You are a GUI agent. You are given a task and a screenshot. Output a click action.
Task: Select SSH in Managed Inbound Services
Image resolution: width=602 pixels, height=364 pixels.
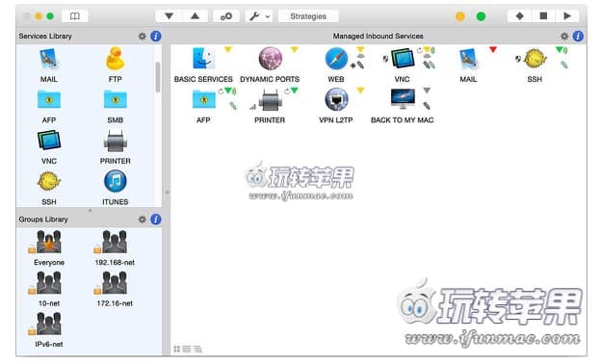click(536, 59)
